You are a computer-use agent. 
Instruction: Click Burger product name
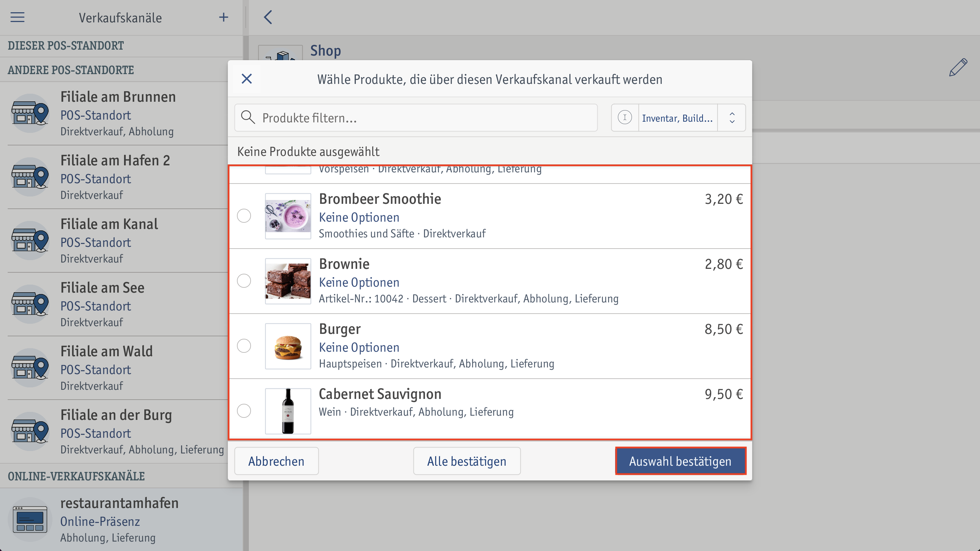tap(340, 329)
